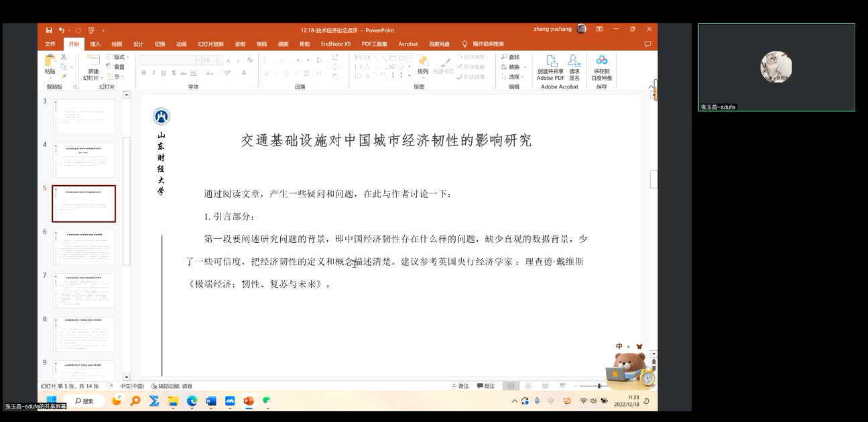Click the zoom slider in status bar

599,386
